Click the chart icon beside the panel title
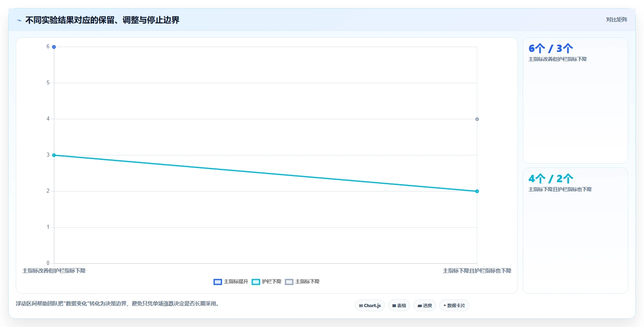The height and width of the screenshot is (327, 644). (x=19, y=20)
